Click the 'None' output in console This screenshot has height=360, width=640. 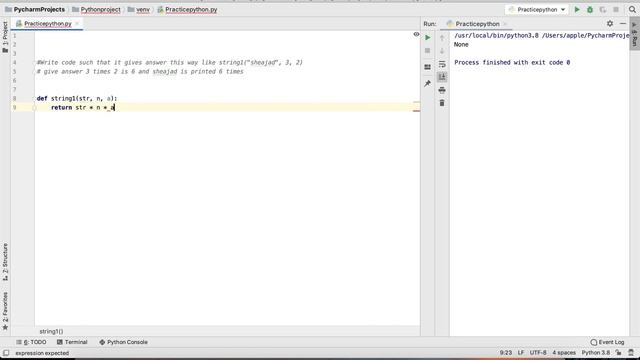461,44
